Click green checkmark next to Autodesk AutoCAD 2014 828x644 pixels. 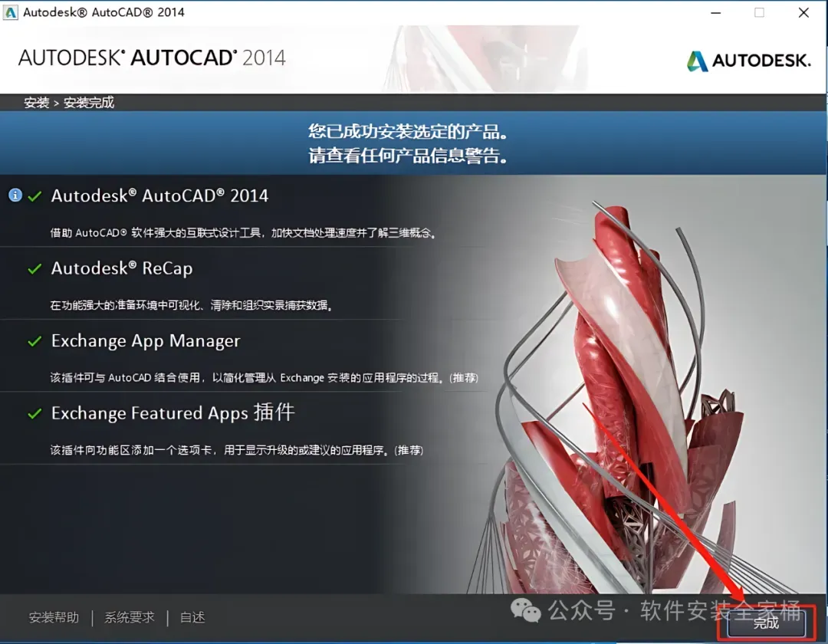[x=34, y=196]
